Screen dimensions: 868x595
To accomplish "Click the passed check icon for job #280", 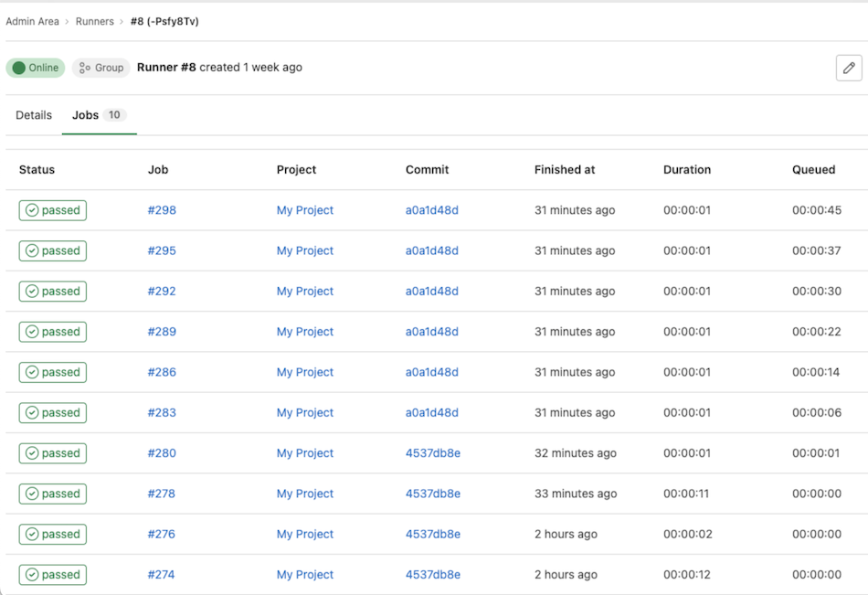I will 31,453.
